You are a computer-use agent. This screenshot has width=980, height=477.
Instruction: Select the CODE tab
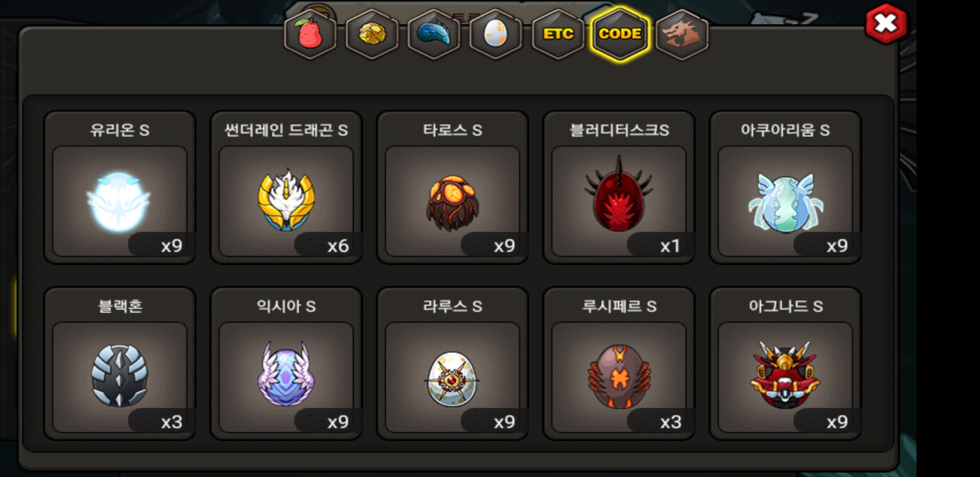pyautogui.click(x=620, y=34)
